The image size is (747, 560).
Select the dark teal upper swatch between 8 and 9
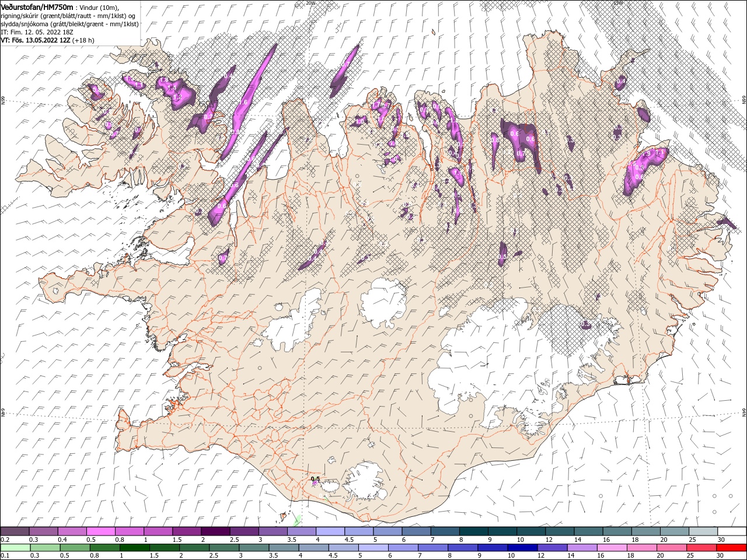[x=473, y=531]
